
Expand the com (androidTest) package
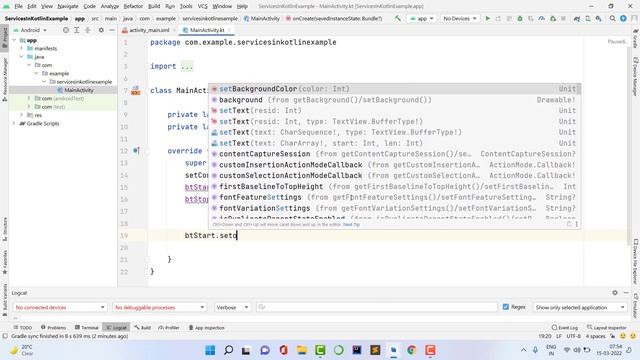pyautogui.click(x=29, y=98)
